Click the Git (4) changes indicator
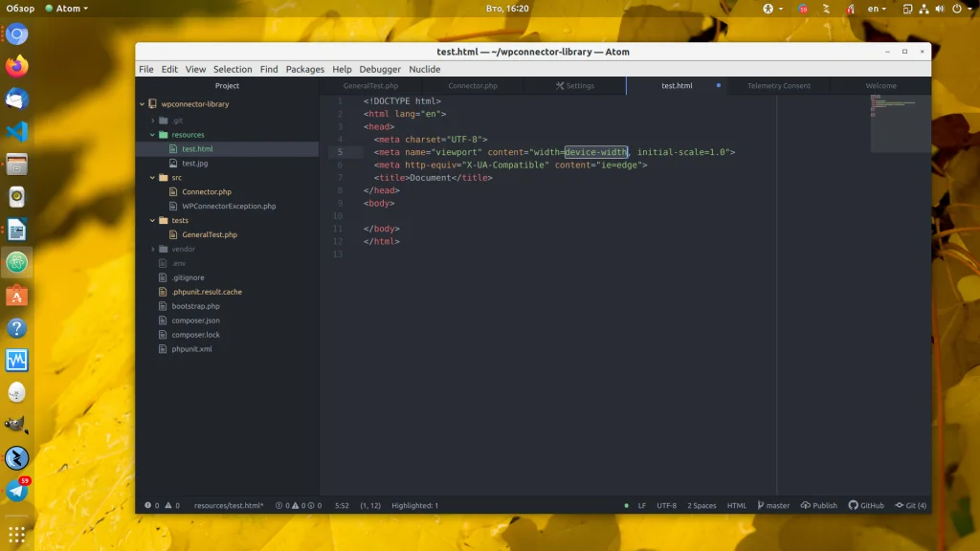This screenshot has height=551, width=980. tap(910, 505)
